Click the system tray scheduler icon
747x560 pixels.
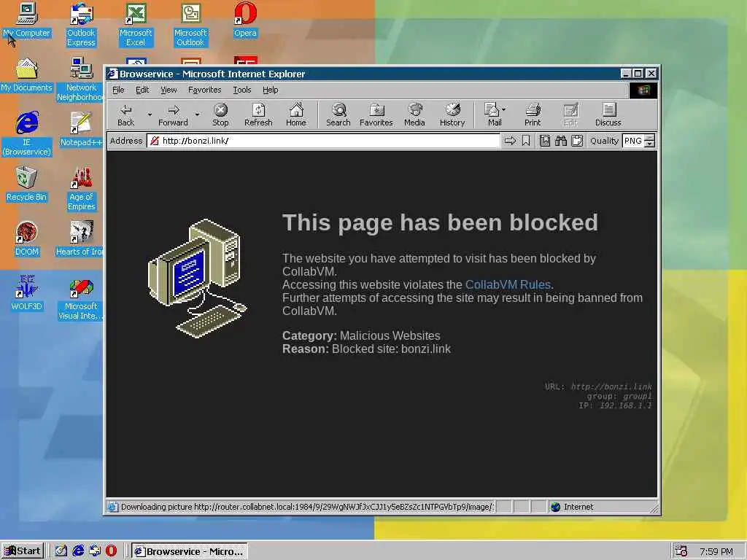(x=681, y=551)
